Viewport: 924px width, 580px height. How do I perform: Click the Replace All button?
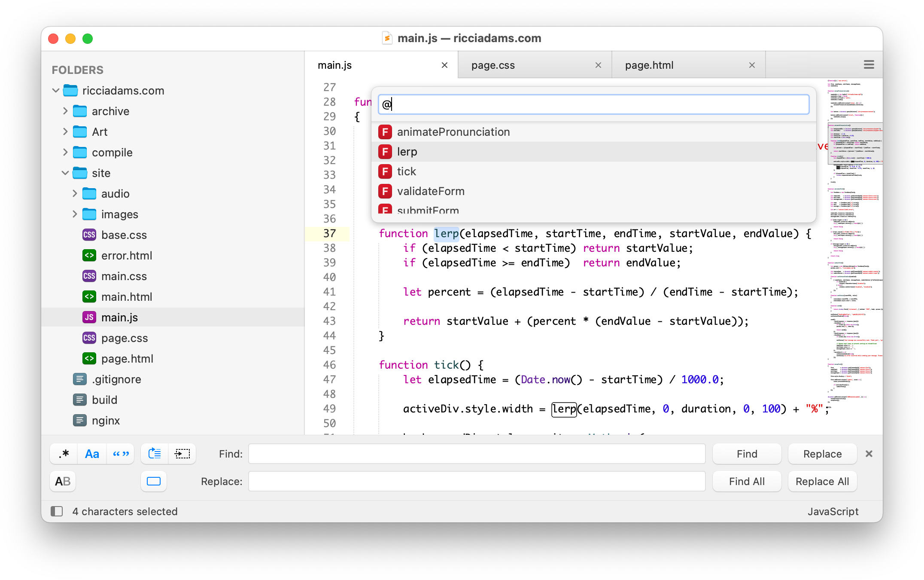pyautogui.click(x=822, y=481)
